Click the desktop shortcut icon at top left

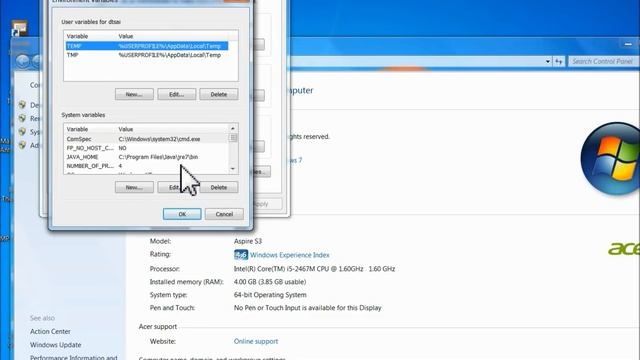pyautogui.click(x=19, y=28)
